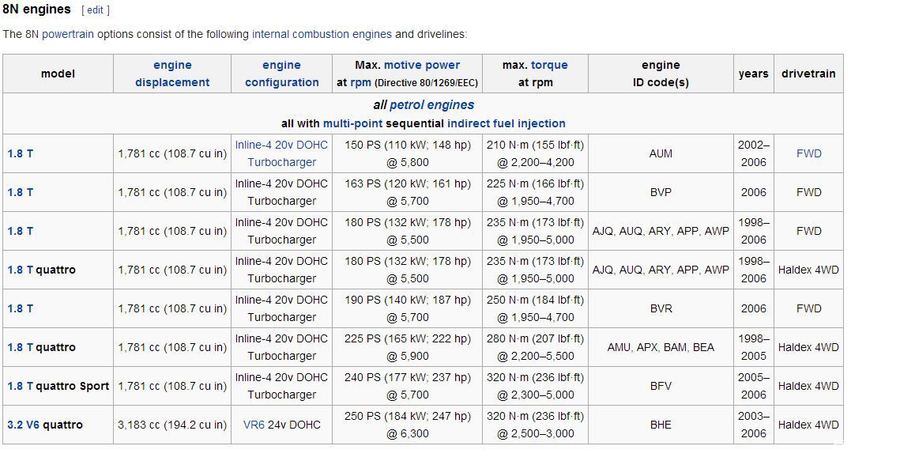900x461 pixels.
Task: Open the VR6 engine configuration link
Action: point(254,425)
